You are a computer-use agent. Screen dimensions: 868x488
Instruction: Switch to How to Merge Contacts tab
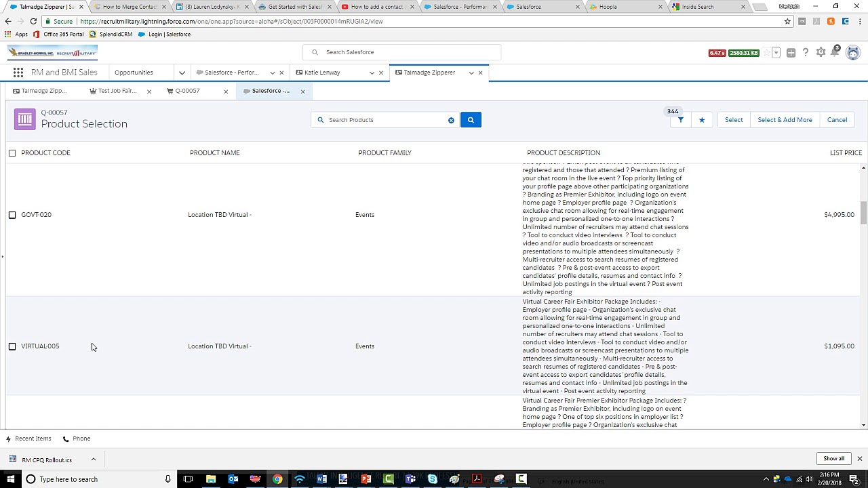(x=129, y=7)
